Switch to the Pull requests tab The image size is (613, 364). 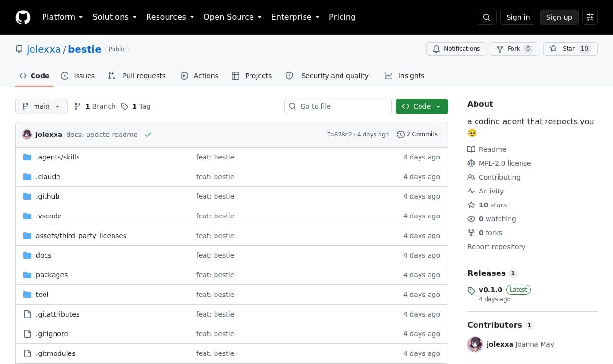tap(136, 76)
